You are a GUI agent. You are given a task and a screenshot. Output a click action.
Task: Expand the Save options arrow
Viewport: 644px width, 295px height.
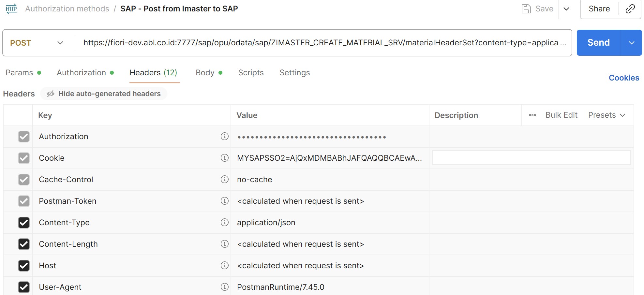pos(566,9)
